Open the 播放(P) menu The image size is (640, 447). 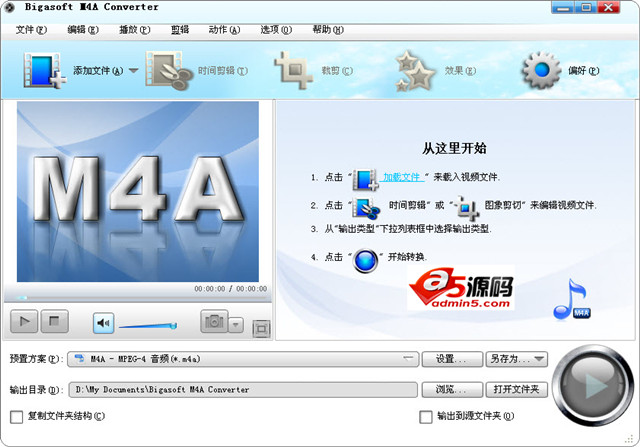pos(135,30)
